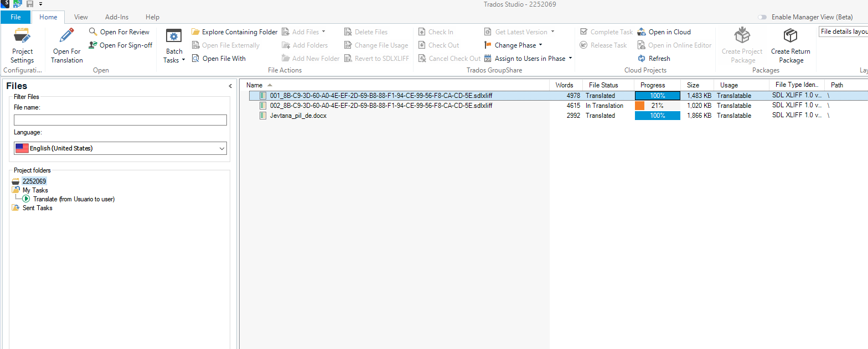Click Cancel Check Out

449,59
